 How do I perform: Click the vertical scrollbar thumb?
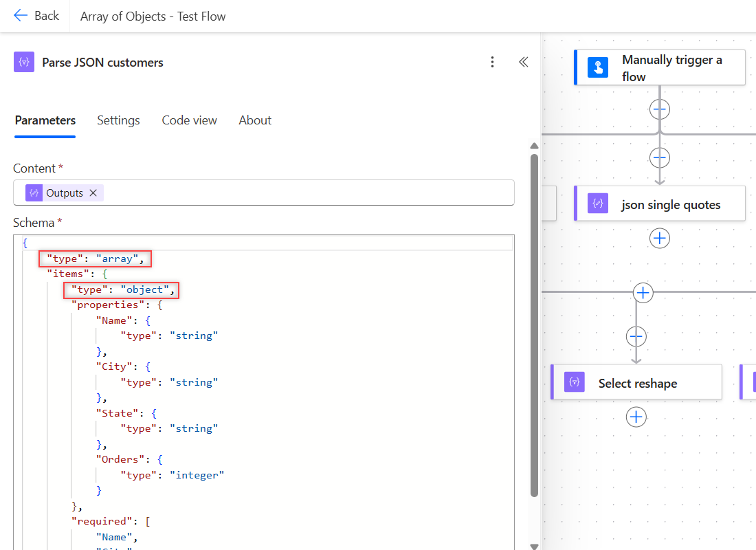coord(534,325)
